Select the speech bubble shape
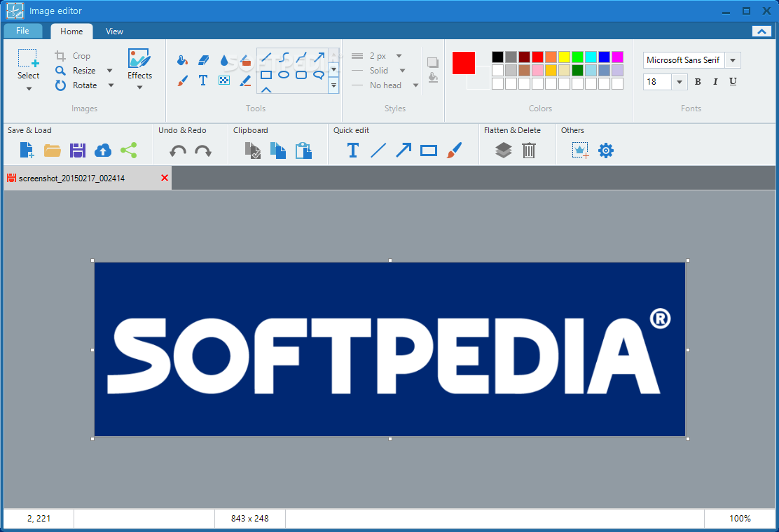Viewport: 779px width, 532px height. pos(319,76)
